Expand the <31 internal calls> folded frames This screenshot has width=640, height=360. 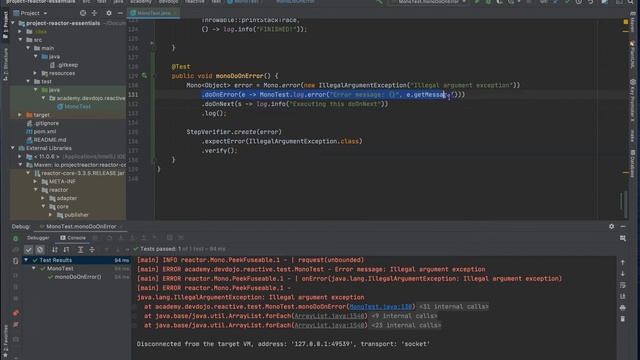(x=453, y=307)
